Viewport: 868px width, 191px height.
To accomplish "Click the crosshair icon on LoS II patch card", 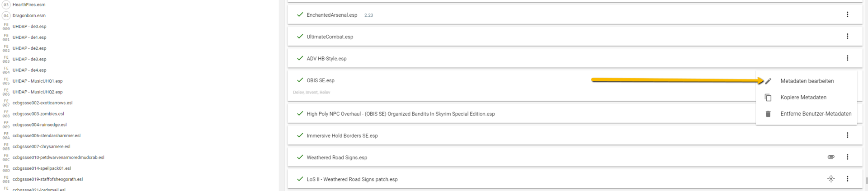I will [x=831, y=179].
